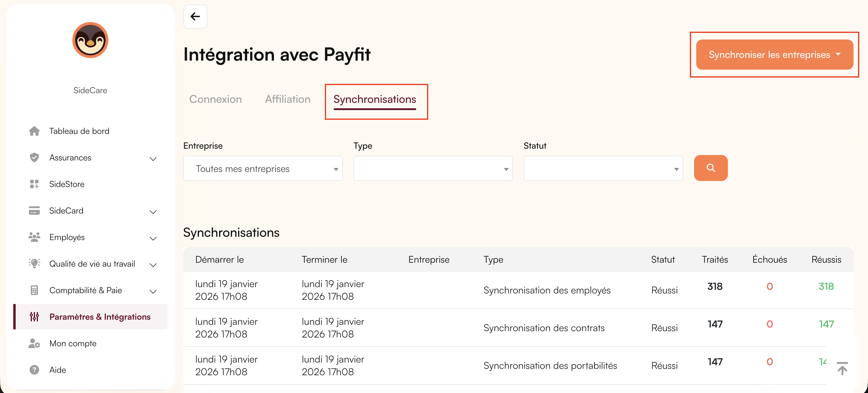Screen dimensions: 868x393
Task: Switch to the Connexion tab
Action: point(215,99)
